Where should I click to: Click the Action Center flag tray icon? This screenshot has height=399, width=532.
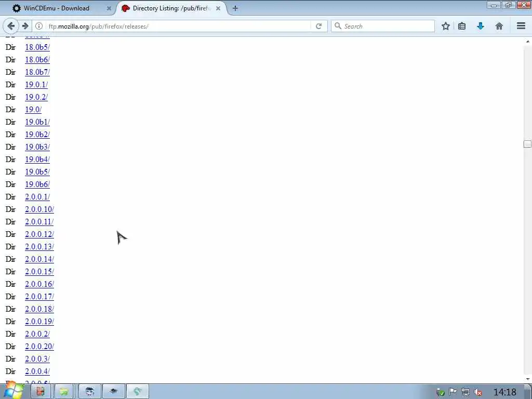pos(453,392)
